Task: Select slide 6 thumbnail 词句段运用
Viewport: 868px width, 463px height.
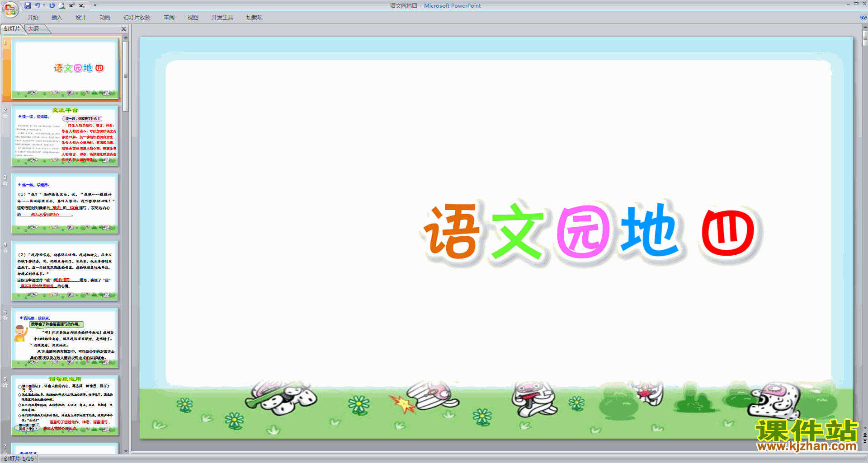Action: (x=65, y=405)
